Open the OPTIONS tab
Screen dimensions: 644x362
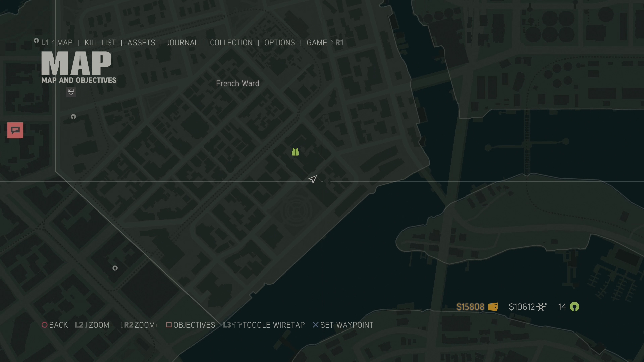(x=279, y=43)
